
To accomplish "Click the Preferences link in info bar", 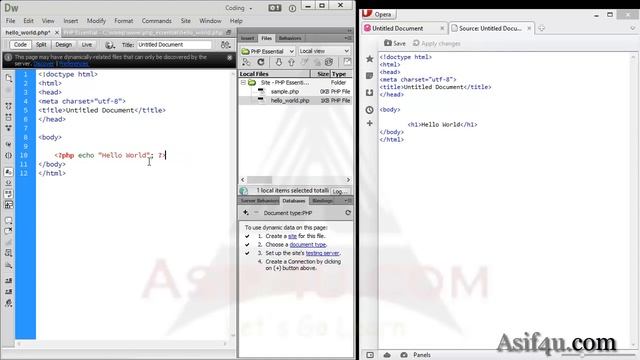I will click(x=74, y=64).
